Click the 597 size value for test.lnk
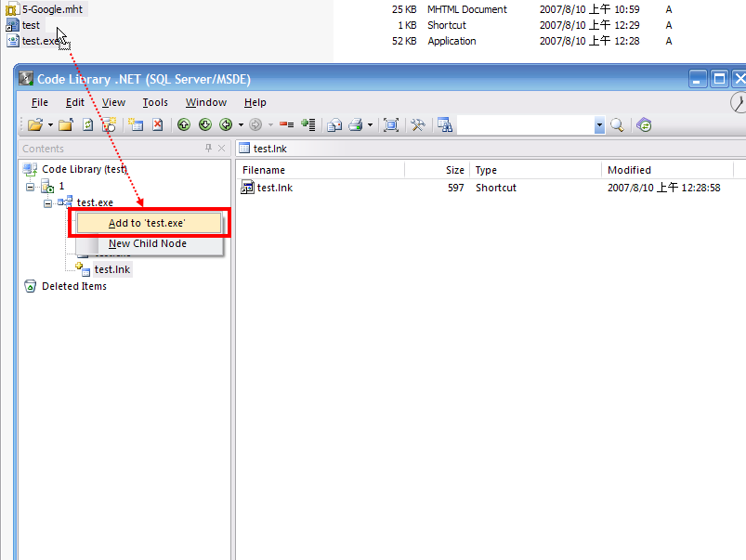746x560 pixels. click(x=456, y=188)
